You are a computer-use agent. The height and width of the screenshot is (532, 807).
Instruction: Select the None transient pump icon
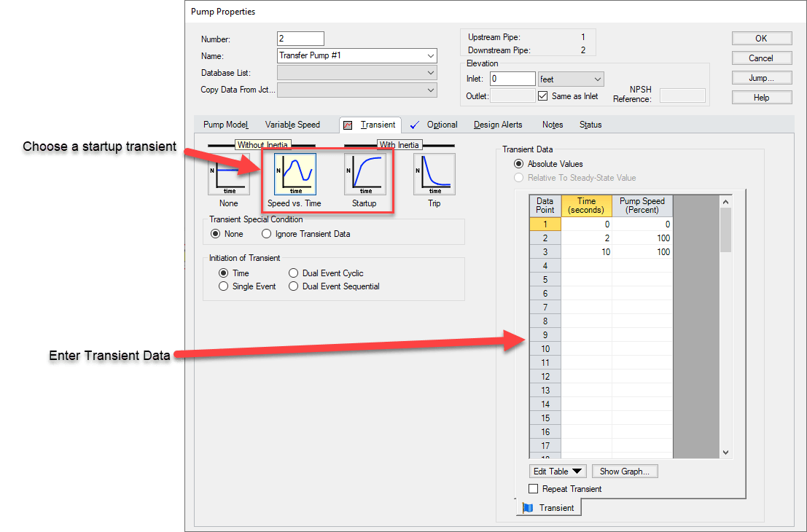(x=229, y=173)
